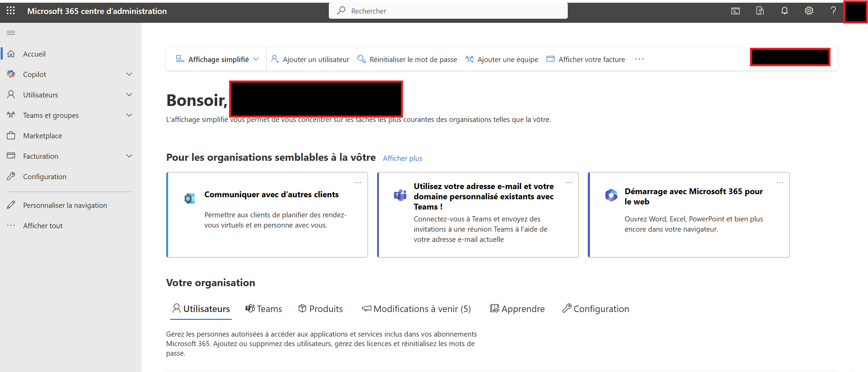The height and width of the screenshot is (372, 868).
Task: Click the notifications bell icon
Action: coord(784,11)
